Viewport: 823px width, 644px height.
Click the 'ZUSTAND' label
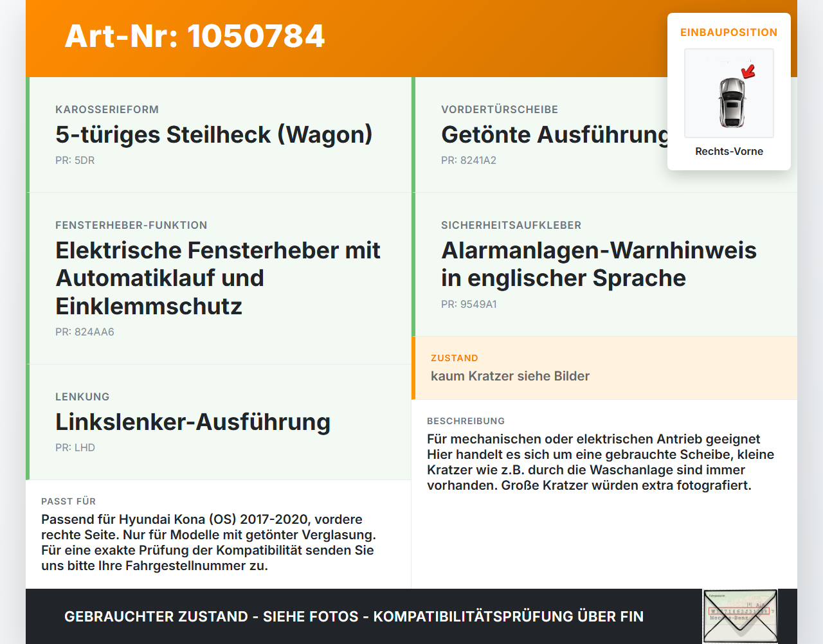pos(455,358)
